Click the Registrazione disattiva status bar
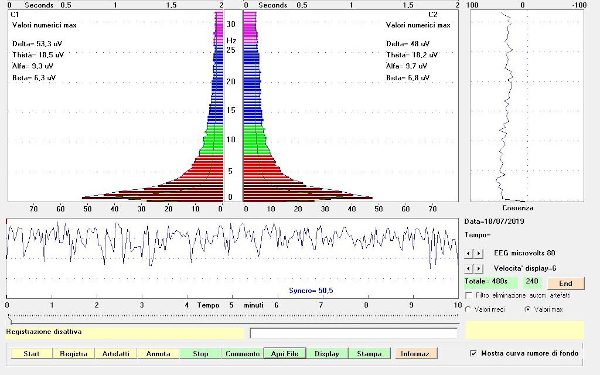The image size is (600, 375). point(125,332)
